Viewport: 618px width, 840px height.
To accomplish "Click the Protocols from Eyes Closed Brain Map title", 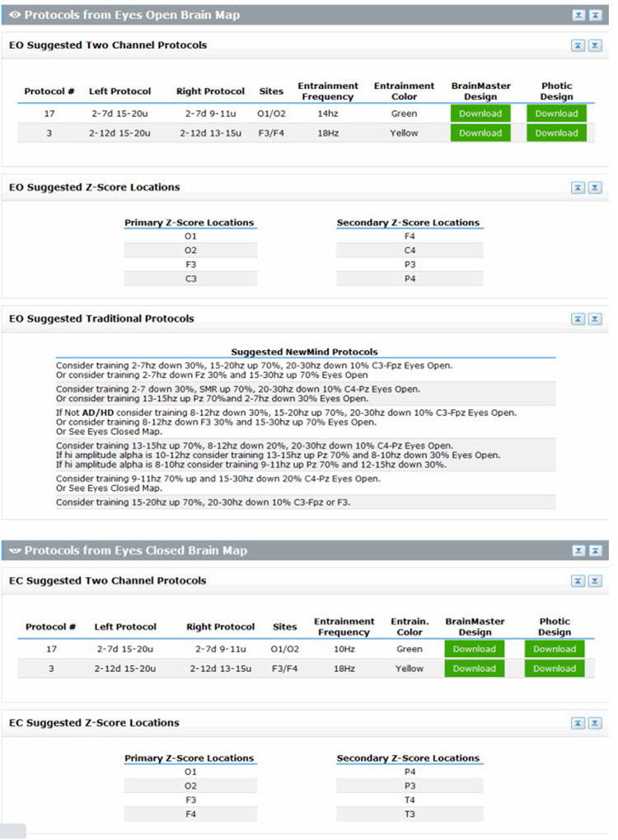I will tap(135, 551).
